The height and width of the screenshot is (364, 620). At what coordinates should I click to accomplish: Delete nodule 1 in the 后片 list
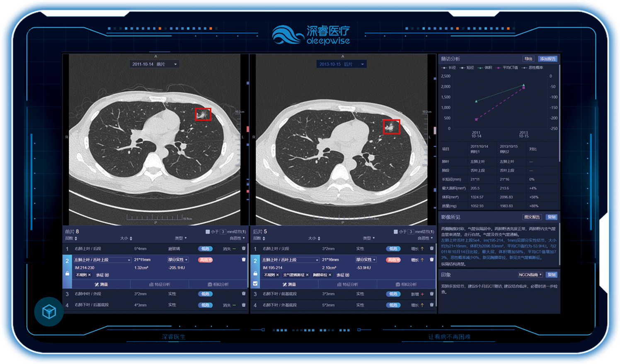tap(432, 248)
